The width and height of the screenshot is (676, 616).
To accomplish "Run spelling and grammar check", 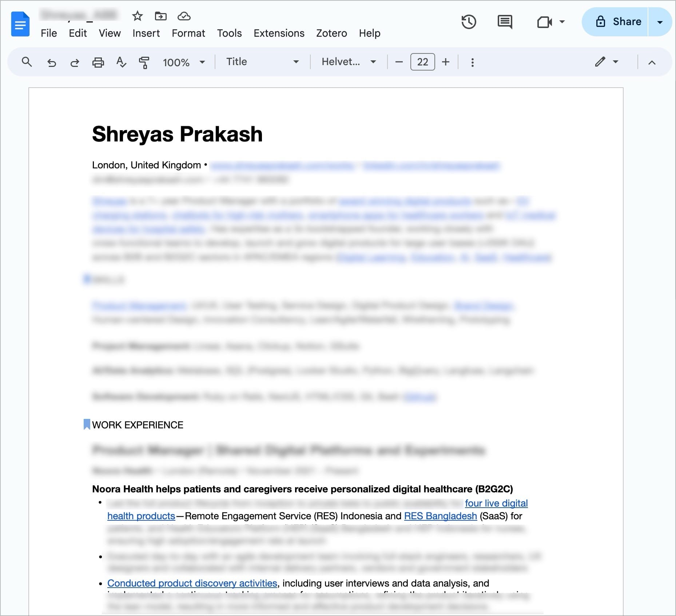I will (x=121, y=63).
